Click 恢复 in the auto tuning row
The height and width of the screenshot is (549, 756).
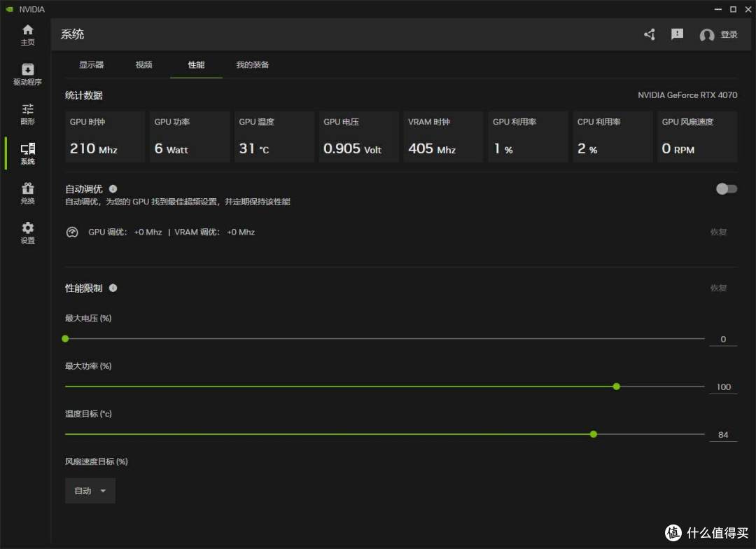718,232
